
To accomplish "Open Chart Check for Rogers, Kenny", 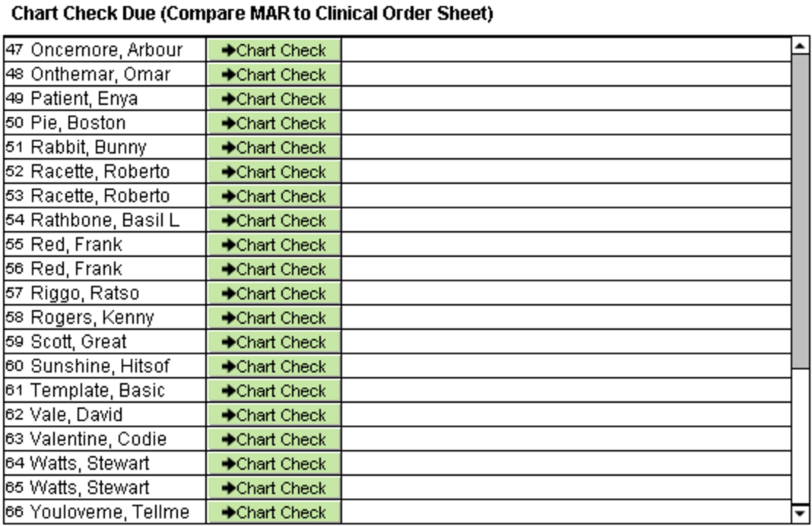I will point(274,318).
